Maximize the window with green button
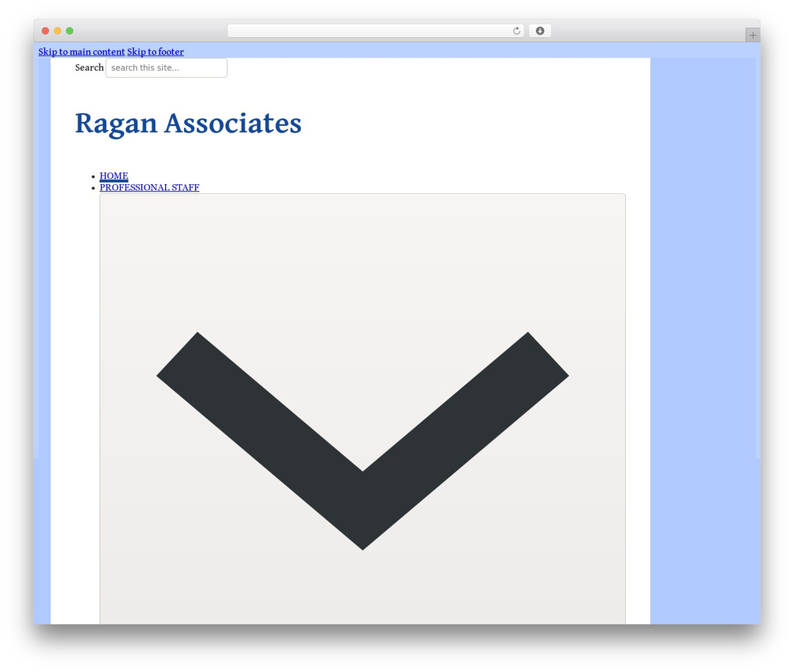The width and height of the screenshot is (794, 672). [x=69, y=31]
